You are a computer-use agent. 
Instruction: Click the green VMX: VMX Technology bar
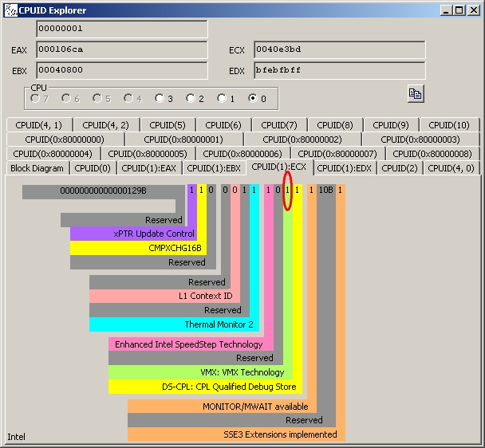coord(200,372)
